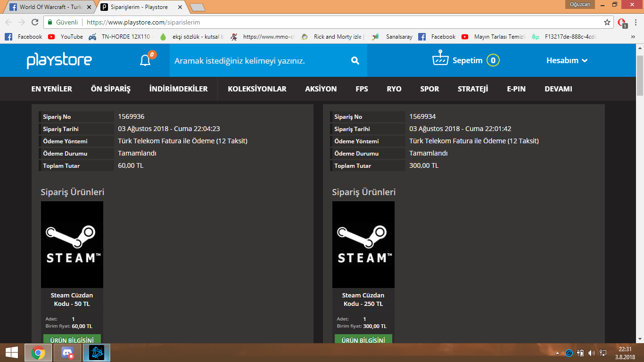Click the search magnifier icon
The width and height of the screenshot is (644, 362).
click(355, 61)
